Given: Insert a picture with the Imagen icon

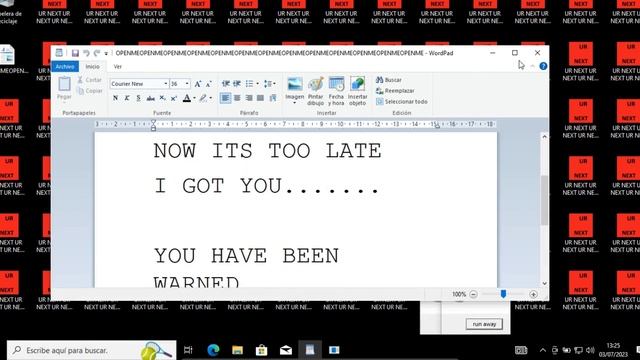Looking at the screenshot, I should pyautogui.click(x=295, y=84).
